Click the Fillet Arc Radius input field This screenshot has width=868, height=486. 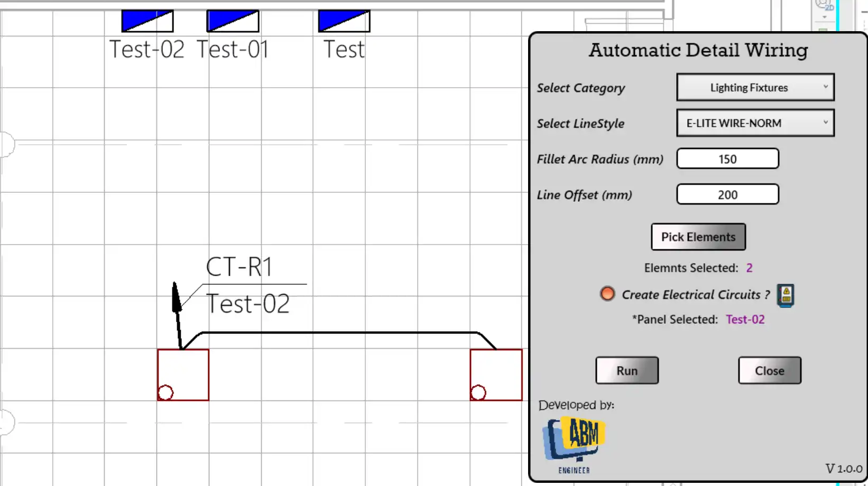[x=727, y=159]
